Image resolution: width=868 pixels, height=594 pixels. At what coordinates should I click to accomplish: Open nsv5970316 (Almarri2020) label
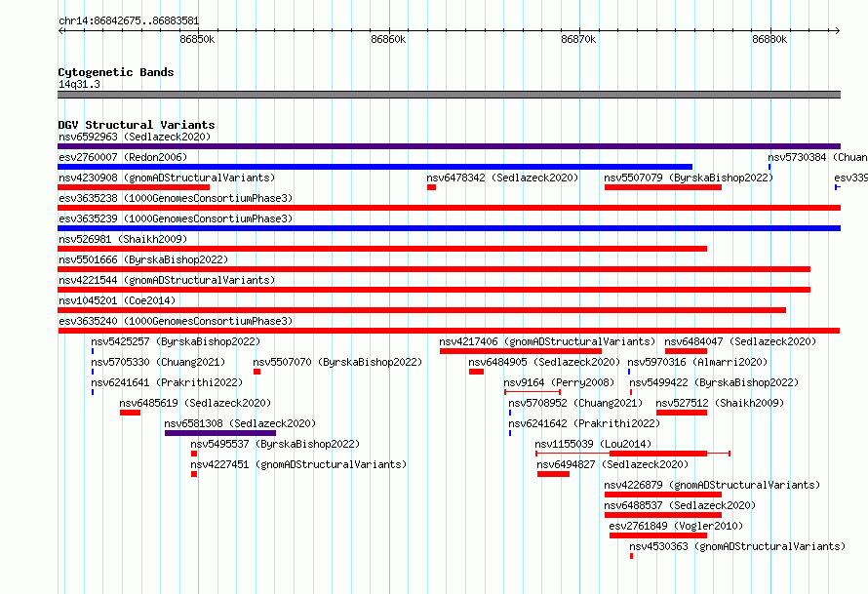pos(697,362)
